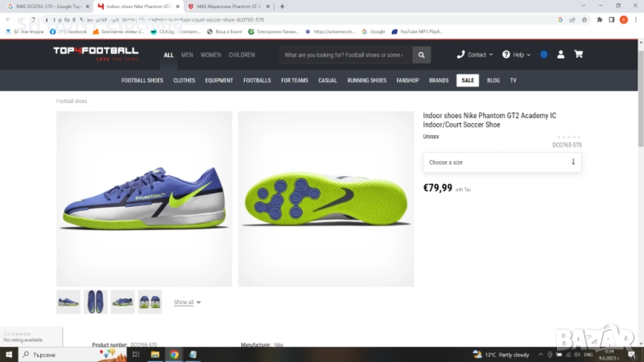The image size is (644, 362).
Task: Open the Help dropdown
Action: click(x=516, y=55)
